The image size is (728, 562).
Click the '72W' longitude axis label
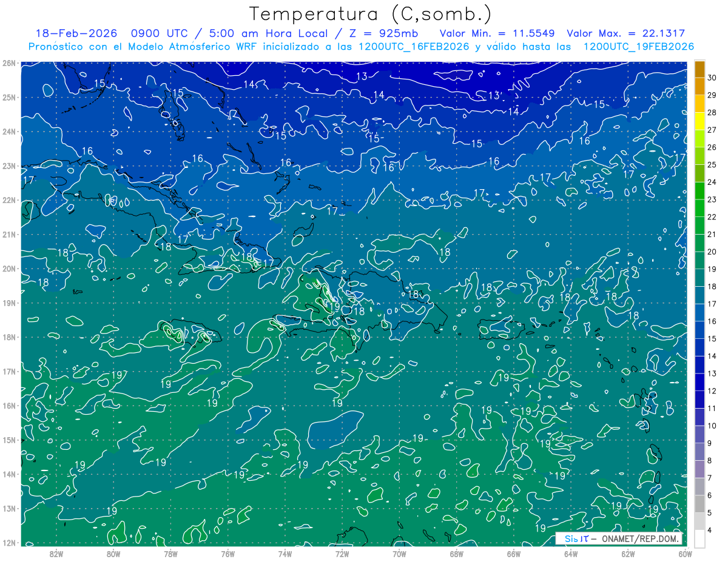pyautogui.click(x=342, y=554)
